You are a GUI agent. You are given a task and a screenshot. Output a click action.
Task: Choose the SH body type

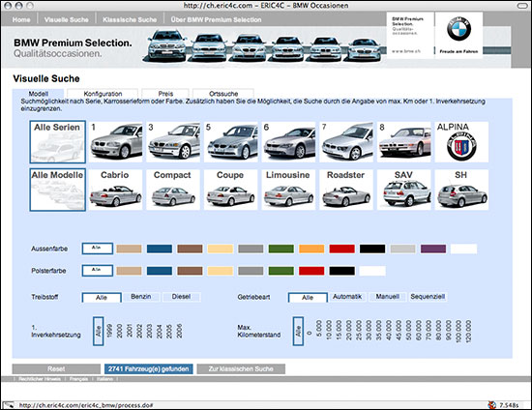461,190
